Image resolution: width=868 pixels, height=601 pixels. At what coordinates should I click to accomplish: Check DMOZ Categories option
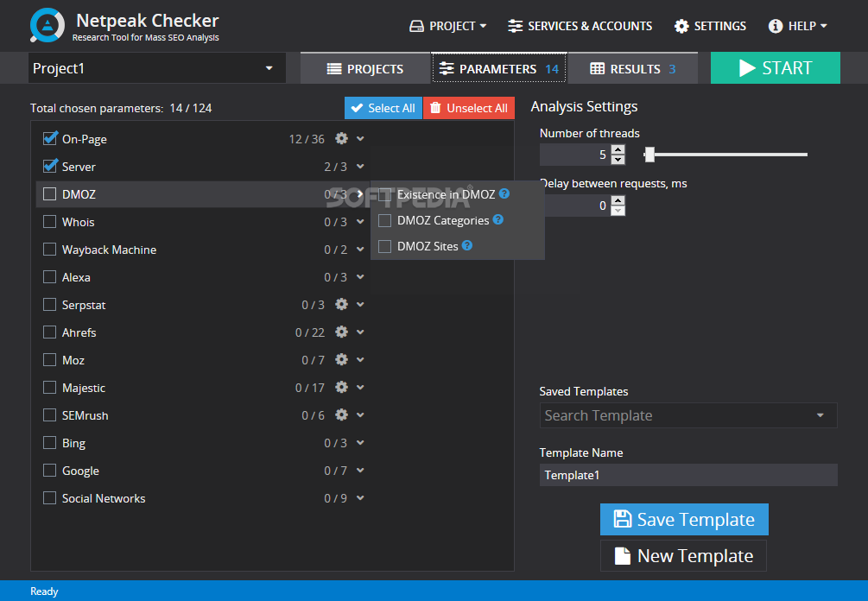click(384, 220)
